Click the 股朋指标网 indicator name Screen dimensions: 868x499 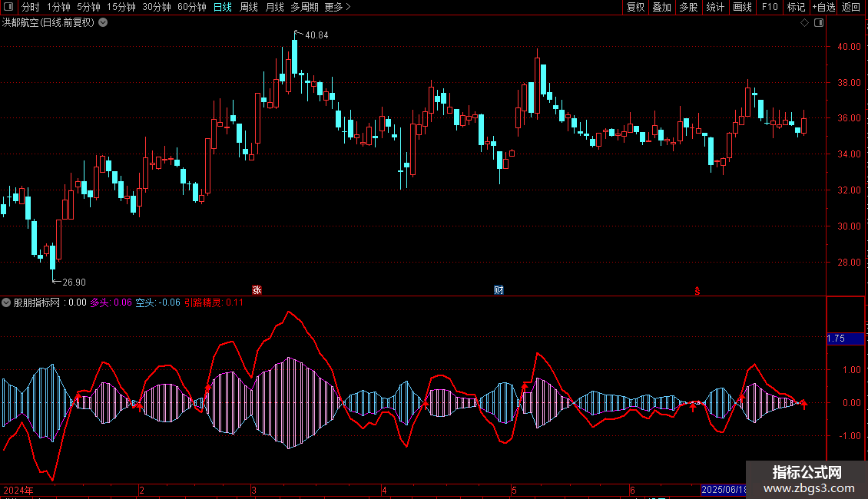(x=37, y=302)
